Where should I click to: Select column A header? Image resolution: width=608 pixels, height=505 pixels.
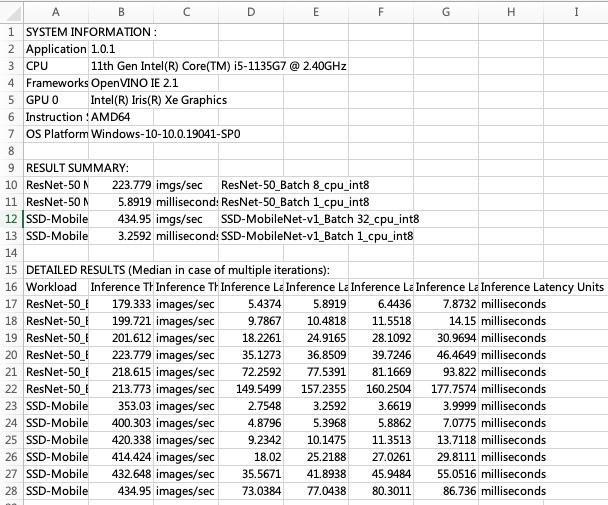(x=56, y=12)
